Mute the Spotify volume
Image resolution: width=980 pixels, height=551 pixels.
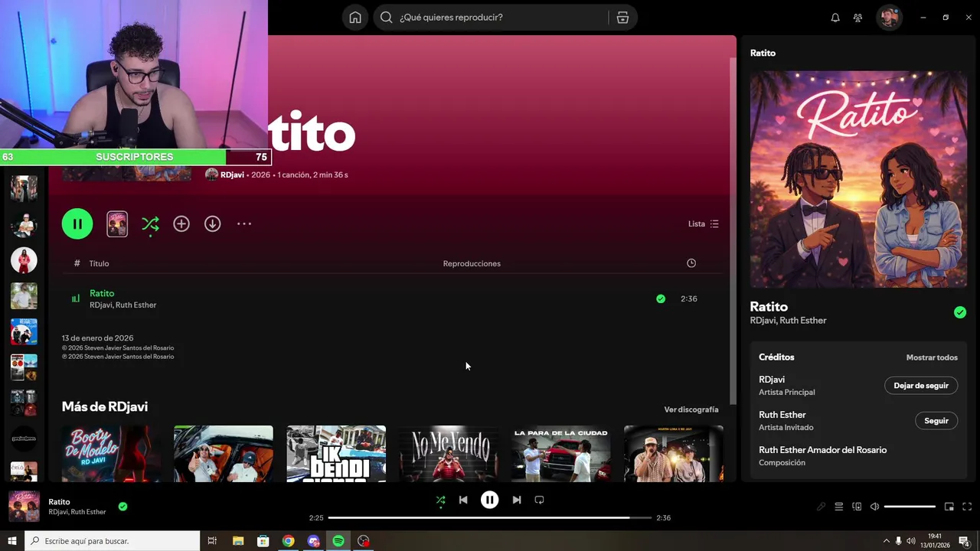875,507
